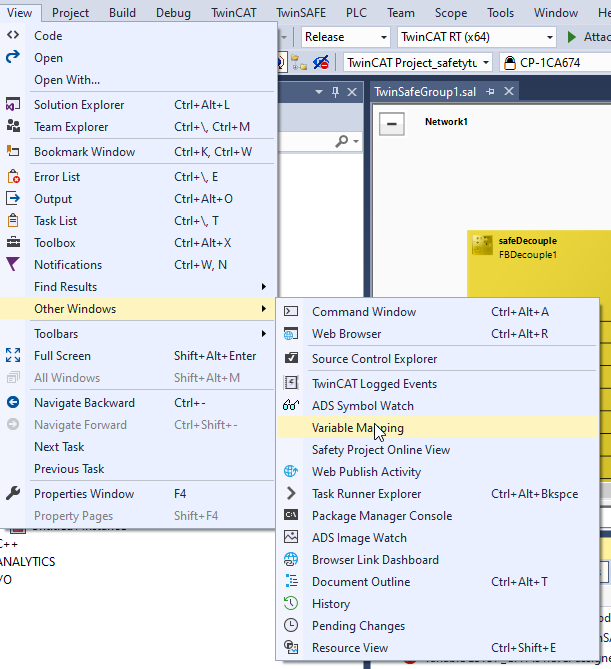
Task: Toggle the pin on Solution Explorer panel
Action: (335, 92)
